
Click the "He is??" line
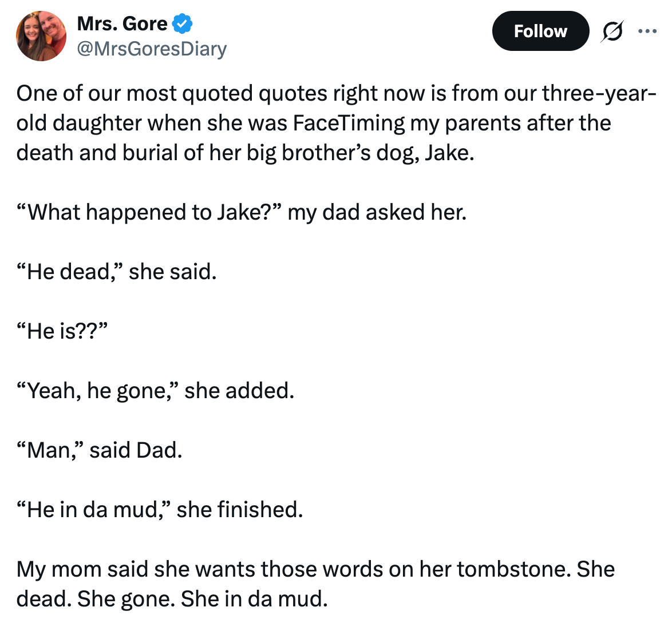click(62, 331)
